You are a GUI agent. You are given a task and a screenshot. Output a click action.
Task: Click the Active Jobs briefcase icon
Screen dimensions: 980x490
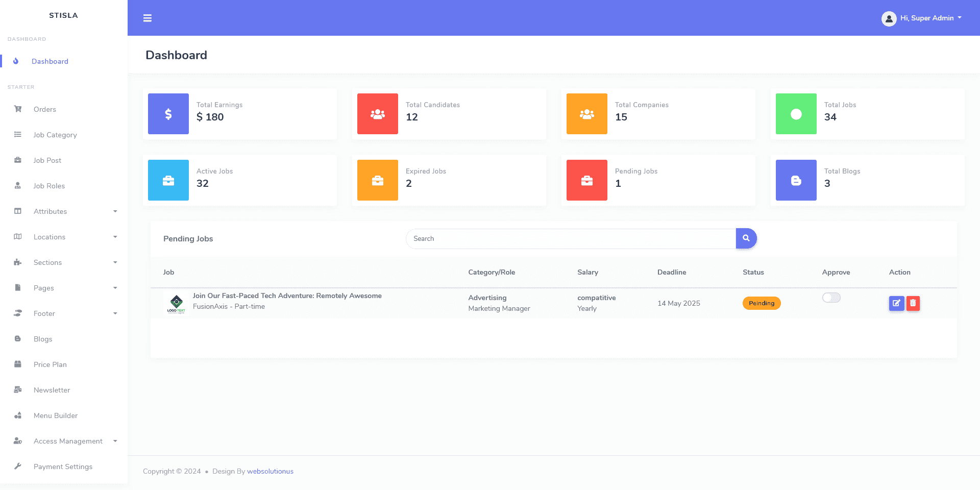pos(168,180)
